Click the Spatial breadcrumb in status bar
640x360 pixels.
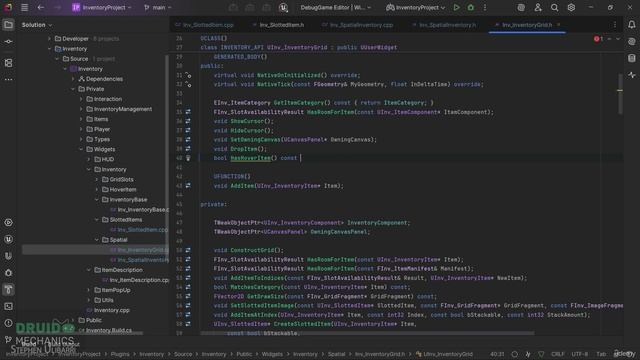[336, 354]
